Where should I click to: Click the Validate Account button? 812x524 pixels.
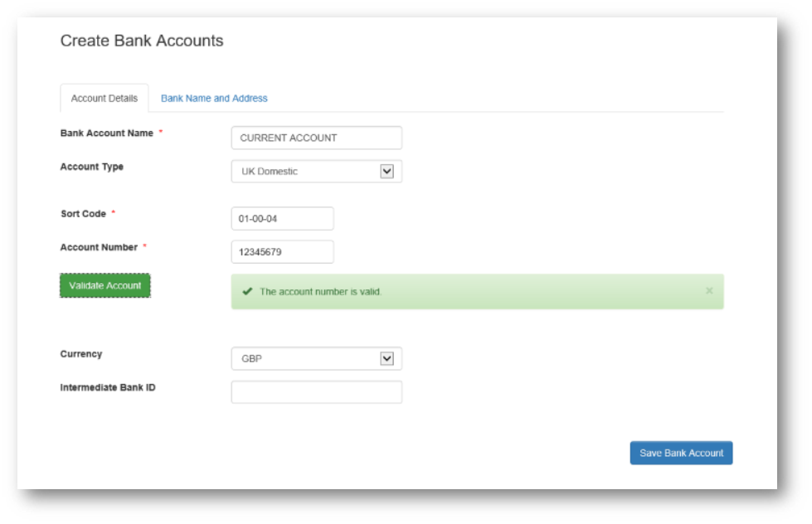click(x=105, y=286)
